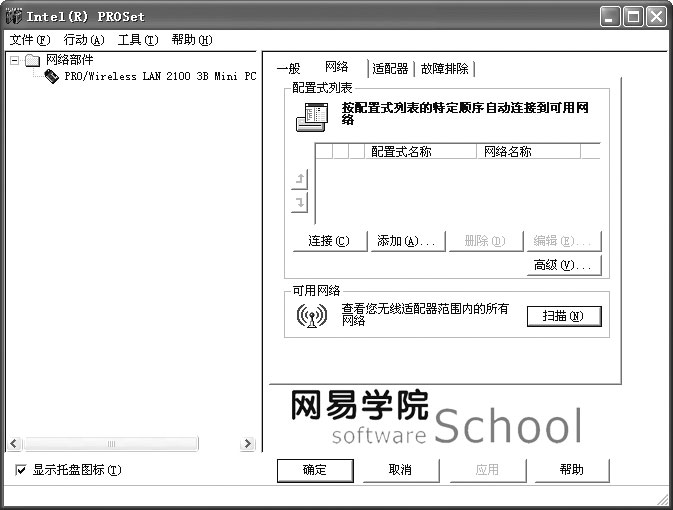Open the 工具(T) menu
The width and height of the screenshot is (673, 510).
click(138, 40)
